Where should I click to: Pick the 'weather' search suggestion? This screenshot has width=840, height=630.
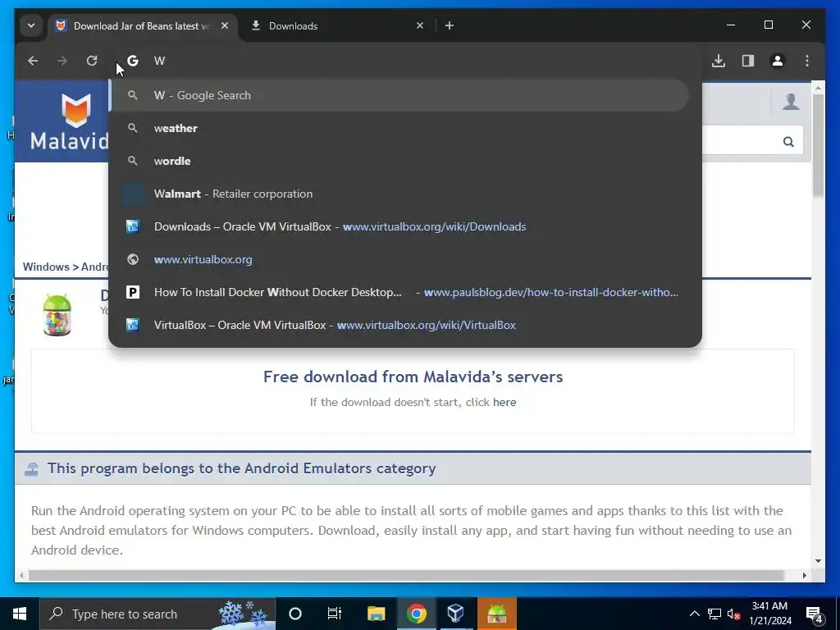399,128
